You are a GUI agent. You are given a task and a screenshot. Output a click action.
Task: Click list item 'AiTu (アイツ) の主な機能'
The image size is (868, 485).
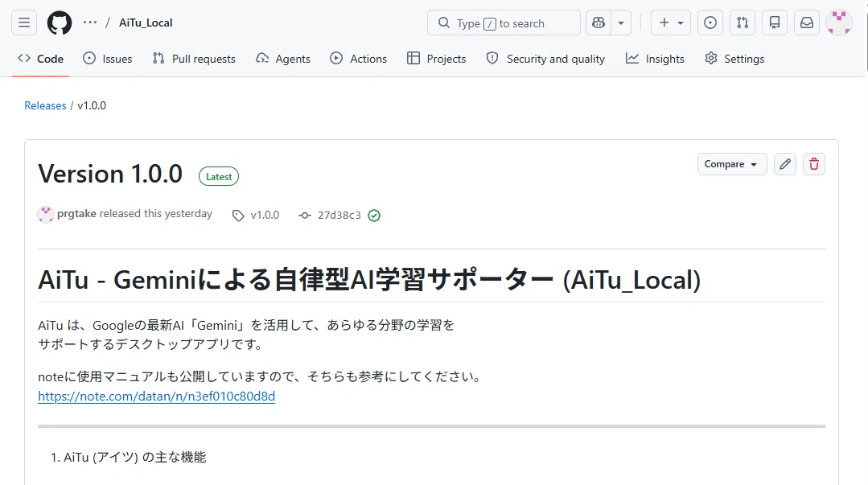(134, 458)
